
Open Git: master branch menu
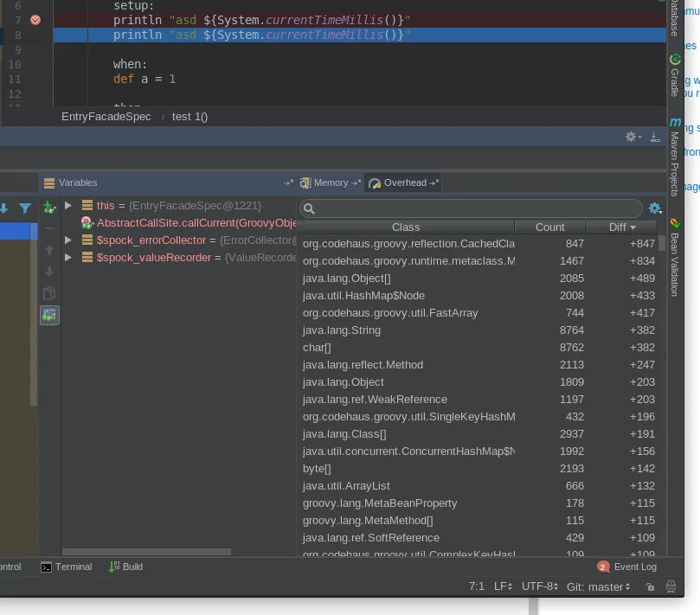(x=598, y=586)
